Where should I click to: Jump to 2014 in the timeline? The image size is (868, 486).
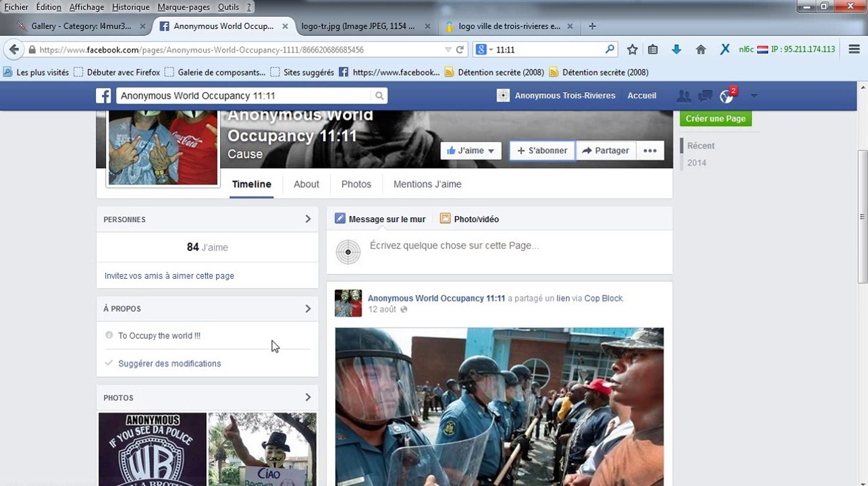click(697, 163)
